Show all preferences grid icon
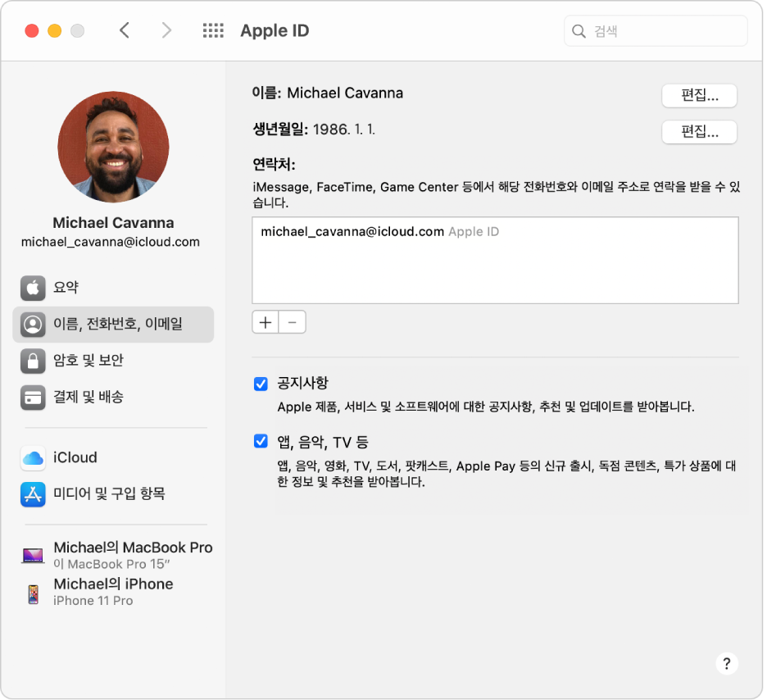This screenshot has width=767, height=700. pos(213,30)
